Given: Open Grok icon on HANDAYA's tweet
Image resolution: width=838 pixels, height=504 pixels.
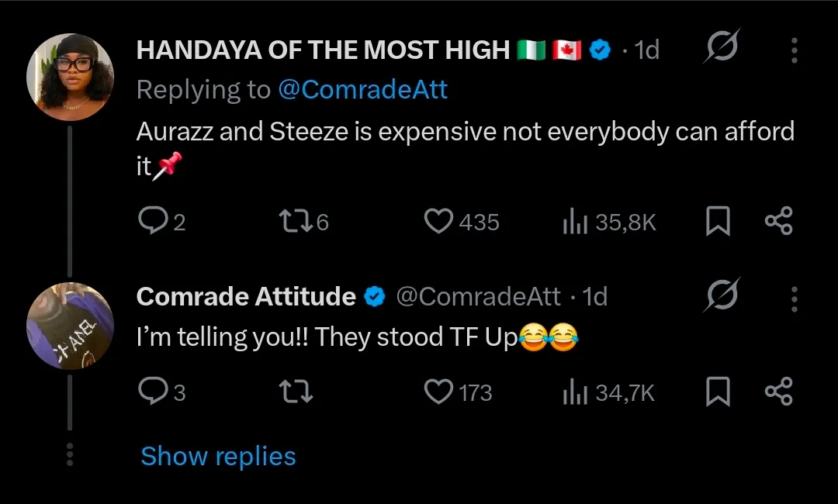Looking at the screenshot, I should click(x=722, y=50).
